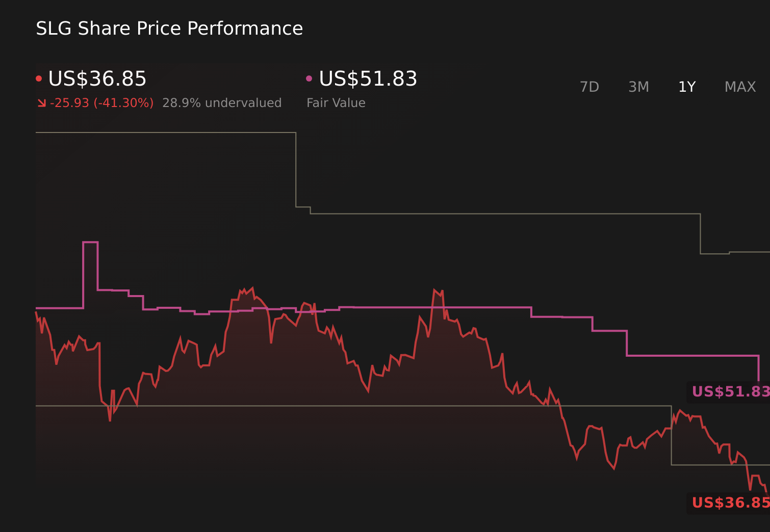The height and width of the screenshot is (532, 770).
Task: Toggle the share price series via its legend
Action: (x=96, y=79)
